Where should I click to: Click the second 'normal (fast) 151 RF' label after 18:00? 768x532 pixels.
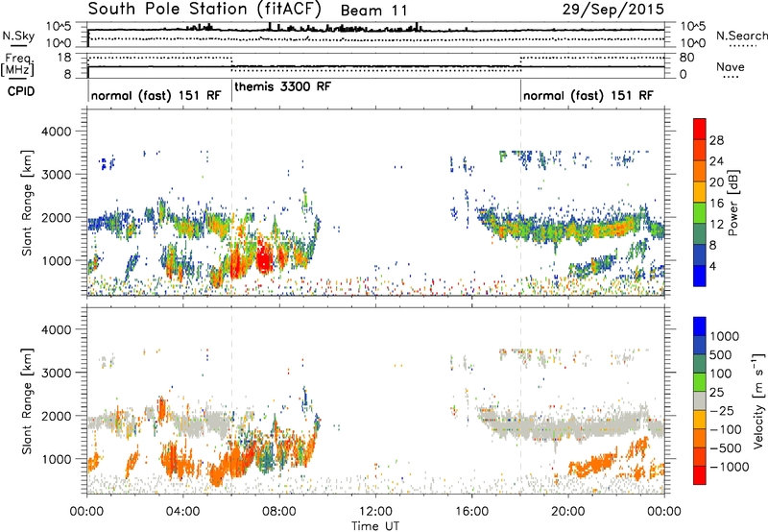[588, 95]
